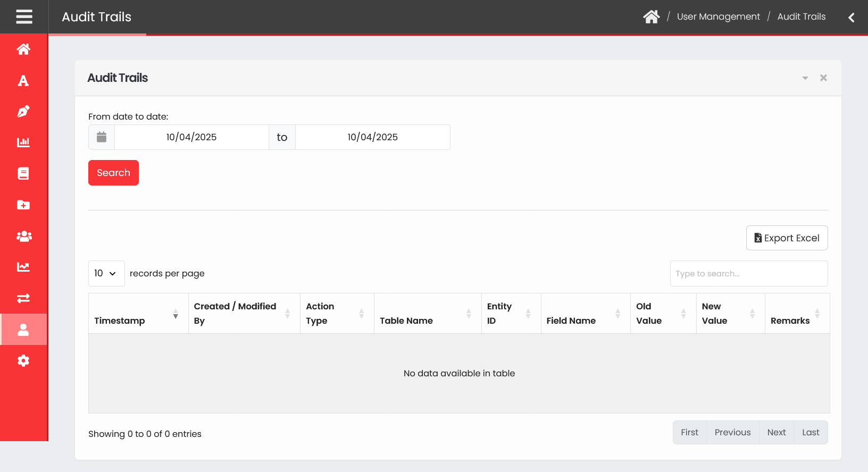Click the Search button
The width and height of the screenshot is (868, 472).
(x=113, y=173)
